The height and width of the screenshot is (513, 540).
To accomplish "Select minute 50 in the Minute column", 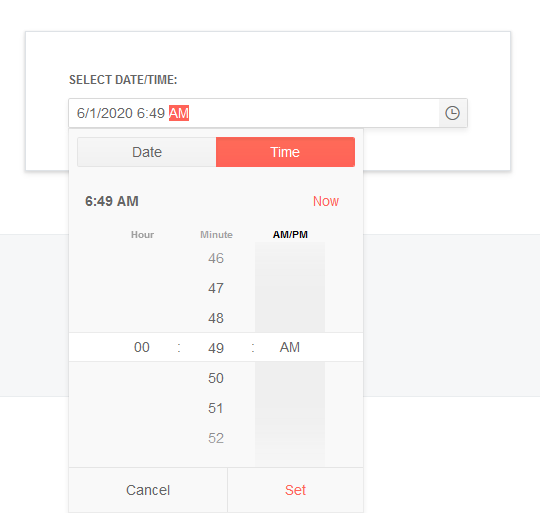I will [x=216, y=378].
